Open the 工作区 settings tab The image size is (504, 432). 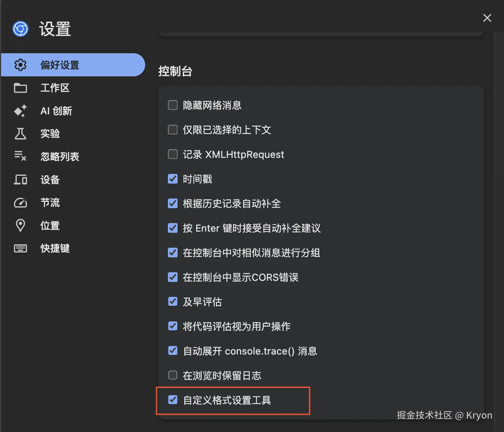pos(55,88)
